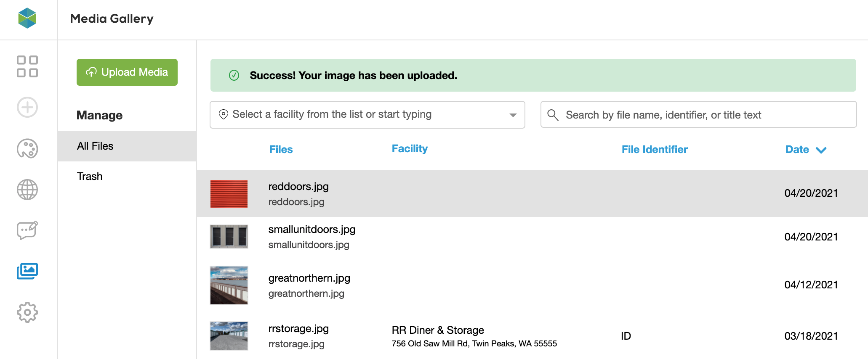This screenshot has width=868, height=359.
Task: Open the Trash menu item
Action: (x=90, y=177)
